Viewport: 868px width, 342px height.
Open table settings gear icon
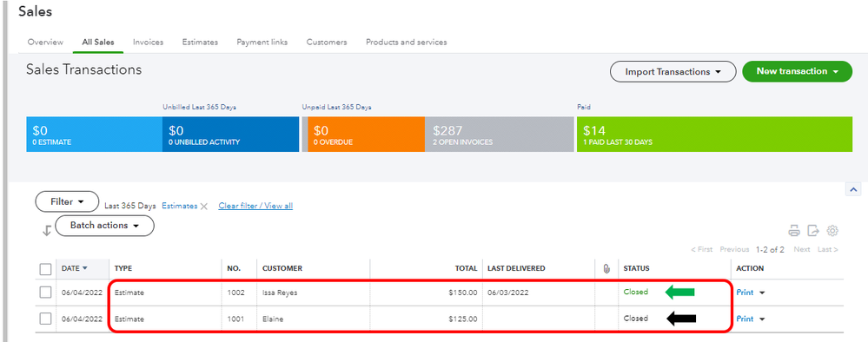tap(832, 231)
